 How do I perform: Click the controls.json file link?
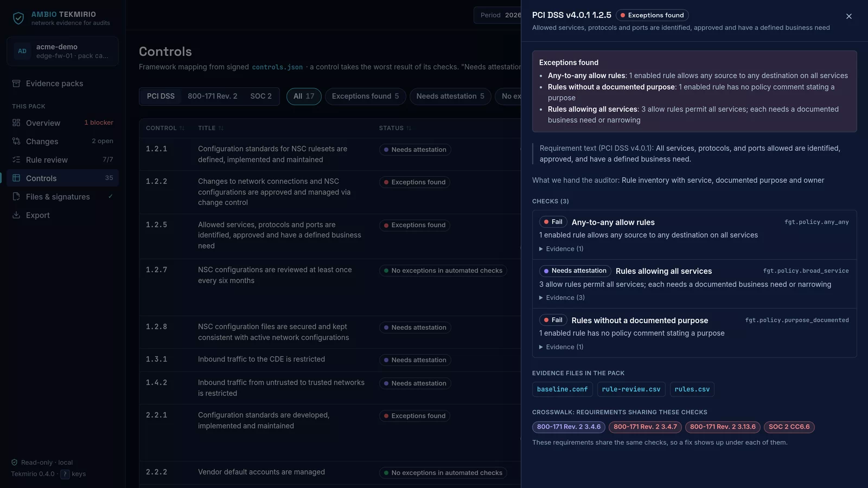[x=277, y=67]
